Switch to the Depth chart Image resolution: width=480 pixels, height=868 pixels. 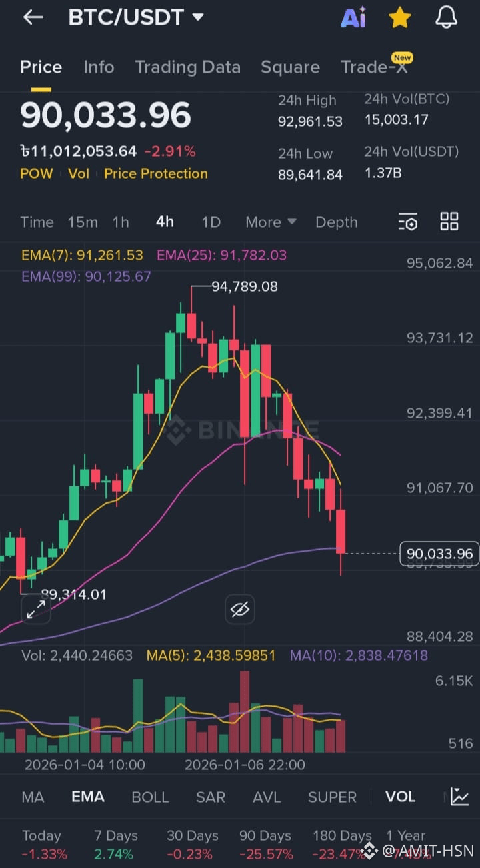click(x=337, y=222)
